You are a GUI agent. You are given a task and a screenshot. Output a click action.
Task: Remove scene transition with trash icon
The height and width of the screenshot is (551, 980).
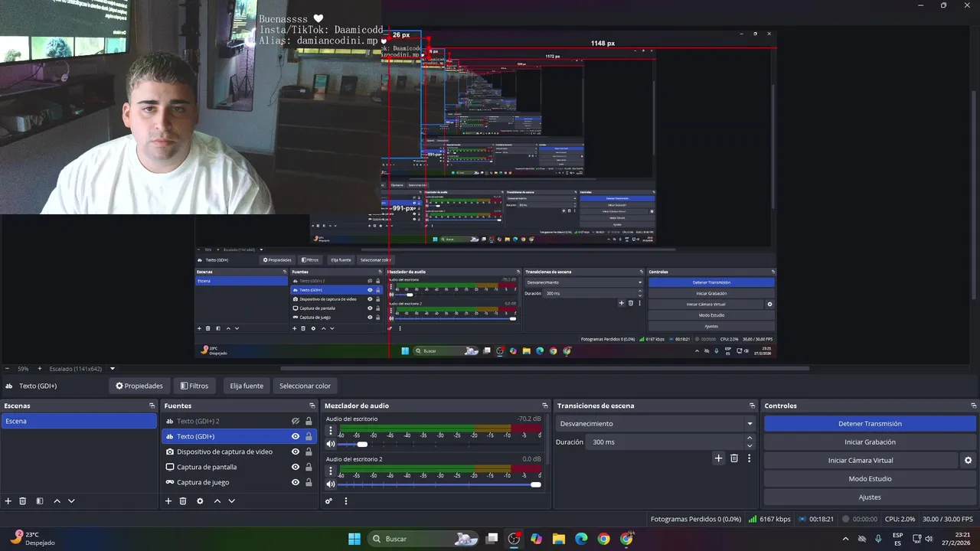(x=734, y=458)
